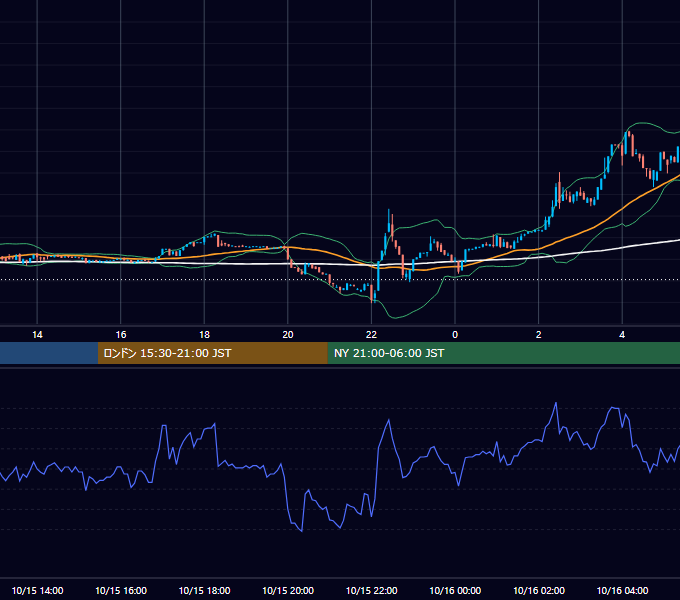Click the London 15:30-21:00 JST session bar
Screen dimensions: 680x600
212,353
